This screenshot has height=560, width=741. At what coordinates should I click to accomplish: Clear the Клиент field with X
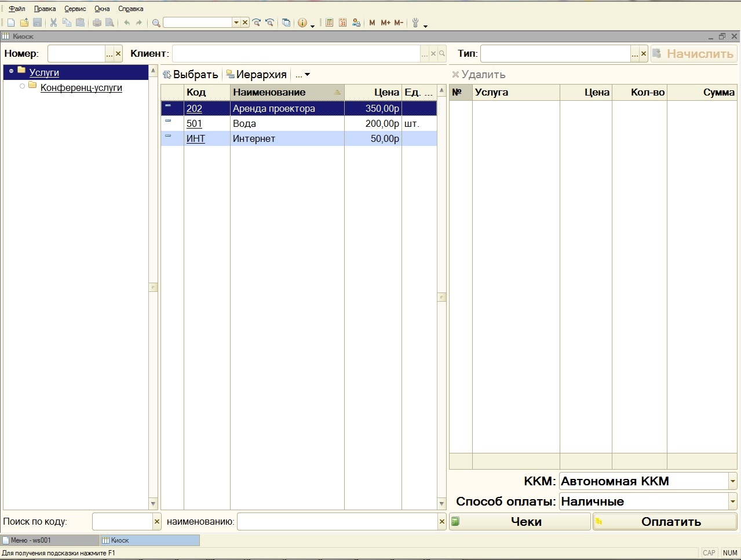[x=433, y=53]
